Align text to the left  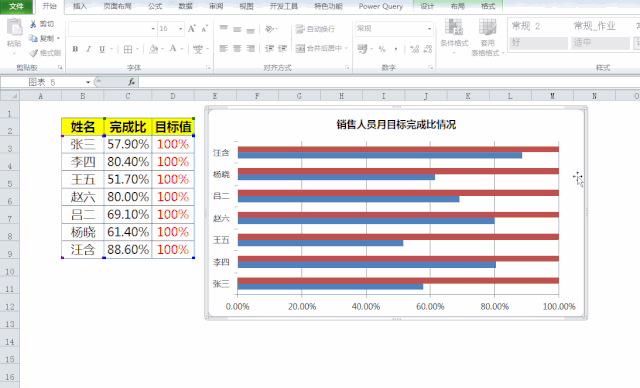224,49
